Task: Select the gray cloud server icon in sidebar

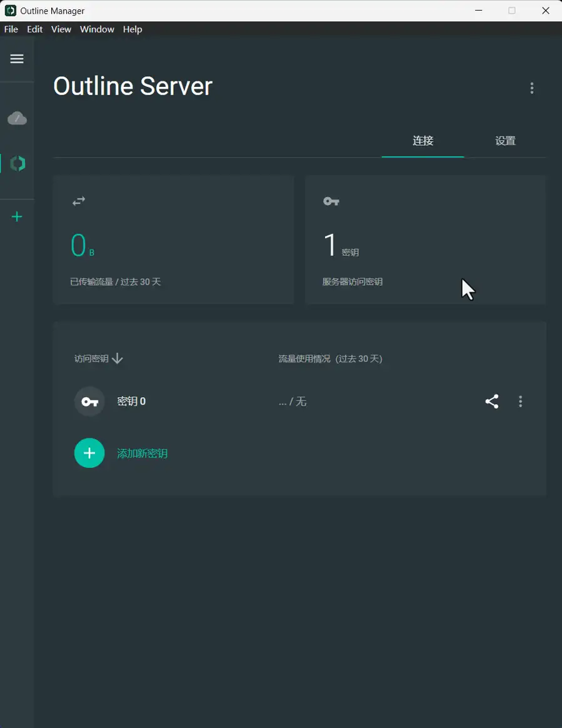Action: (x=17, y=118)
